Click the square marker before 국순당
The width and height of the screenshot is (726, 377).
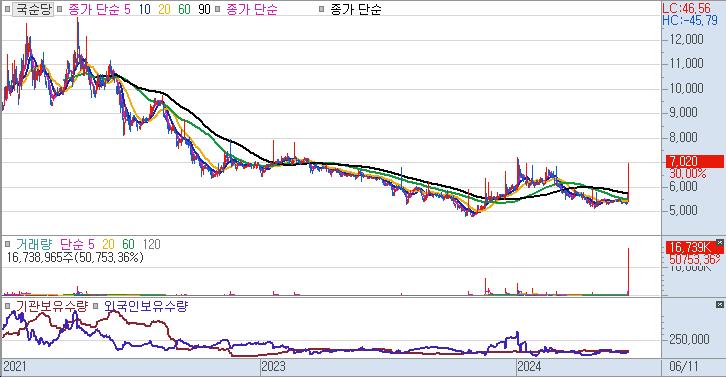[6, 9]
